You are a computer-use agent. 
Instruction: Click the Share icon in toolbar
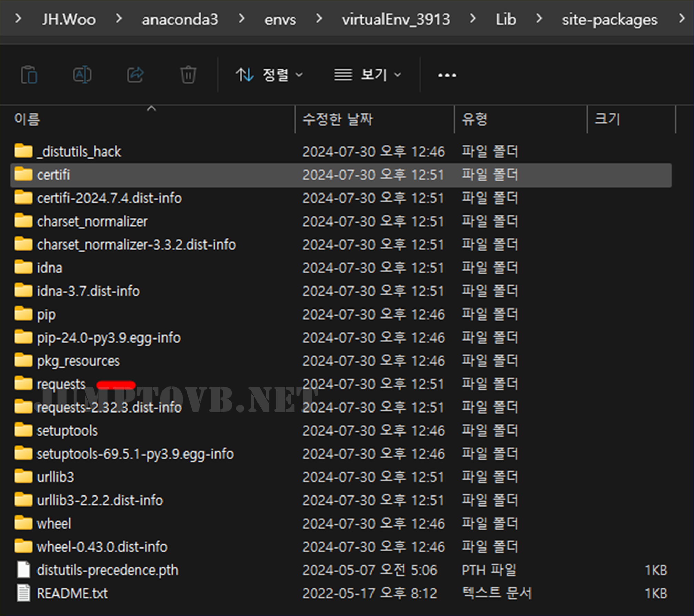pos(135,75)
